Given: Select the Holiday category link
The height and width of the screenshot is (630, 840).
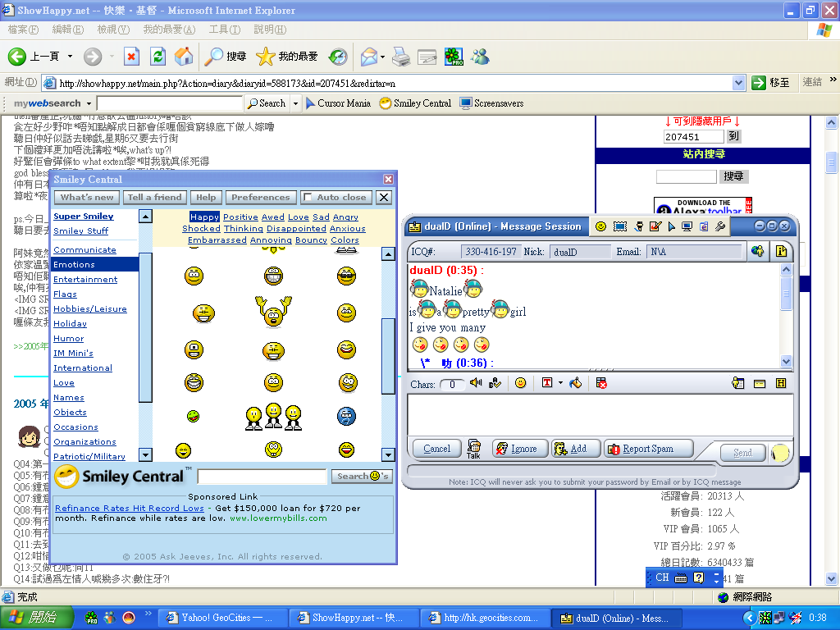Looking at the screenshot, I should [x=71, y=323].
